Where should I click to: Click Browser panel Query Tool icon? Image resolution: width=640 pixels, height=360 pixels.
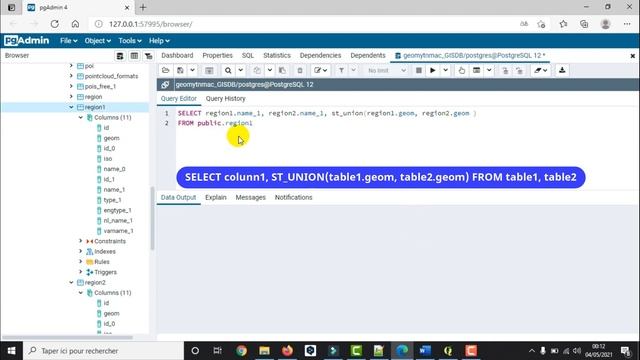[120, 56]
